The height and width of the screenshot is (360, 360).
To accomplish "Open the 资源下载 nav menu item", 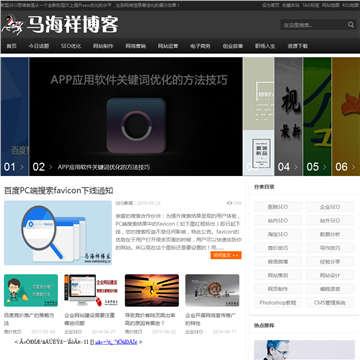I will pyautogui.click(x=298, y=46).
